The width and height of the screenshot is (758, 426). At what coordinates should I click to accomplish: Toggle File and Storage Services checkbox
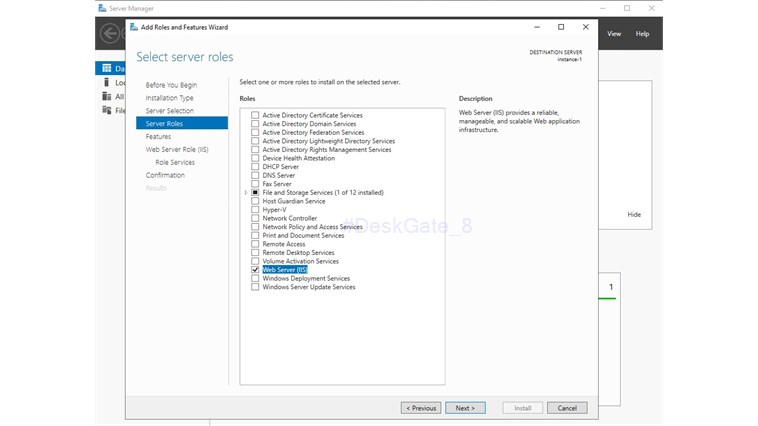tap(255, 192)
